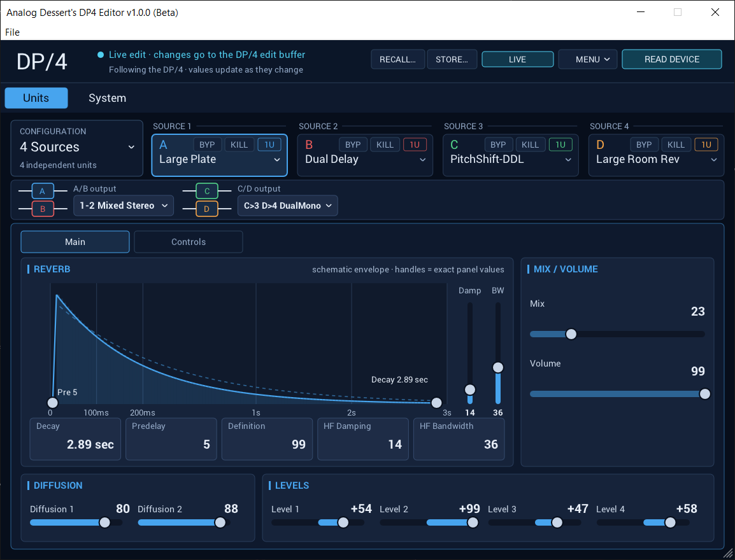Image resolution: width=735 pixels, height=560 pixels.
Task: Click the Mix value 23
Action: [x=697, y=312]
